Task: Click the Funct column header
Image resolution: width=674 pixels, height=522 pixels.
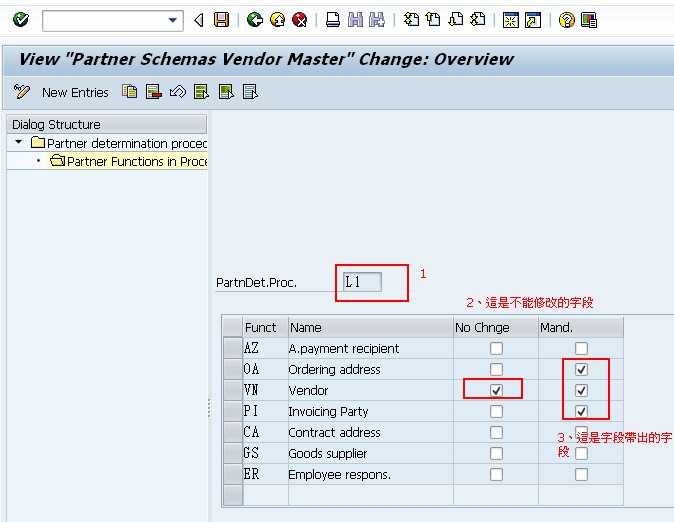Action: click(x=265, y=328)
